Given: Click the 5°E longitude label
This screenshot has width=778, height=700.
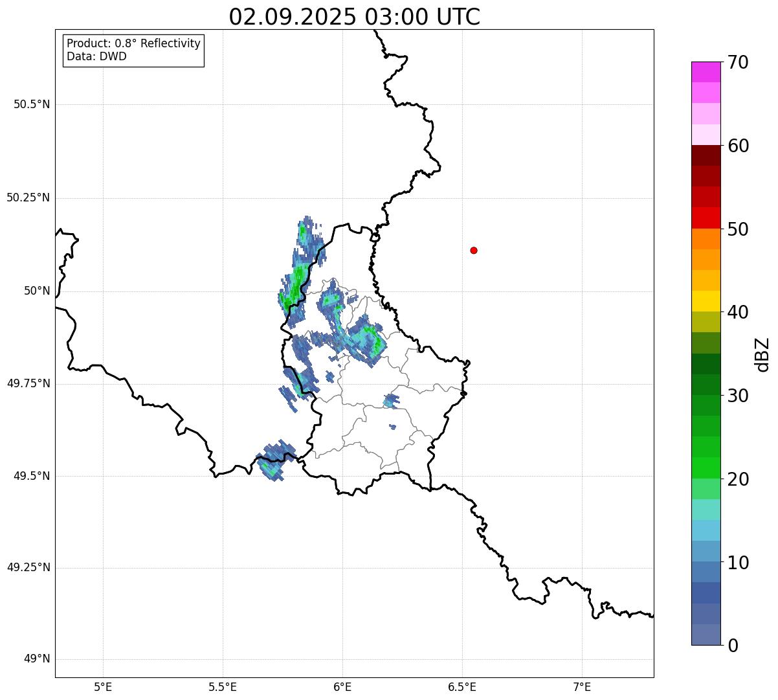Looking at the screenshot, I should [x=103, y=687].
